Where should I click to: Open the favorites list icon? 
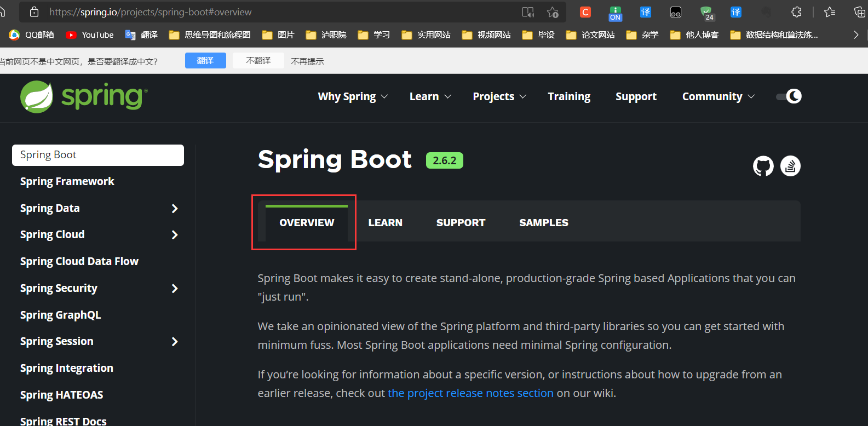830,12
